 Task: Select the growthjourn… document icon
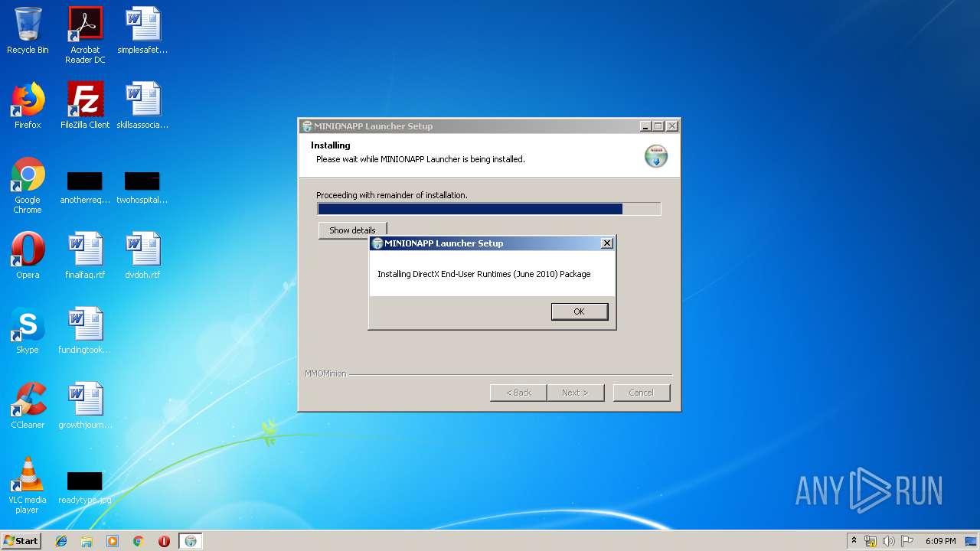85,406
